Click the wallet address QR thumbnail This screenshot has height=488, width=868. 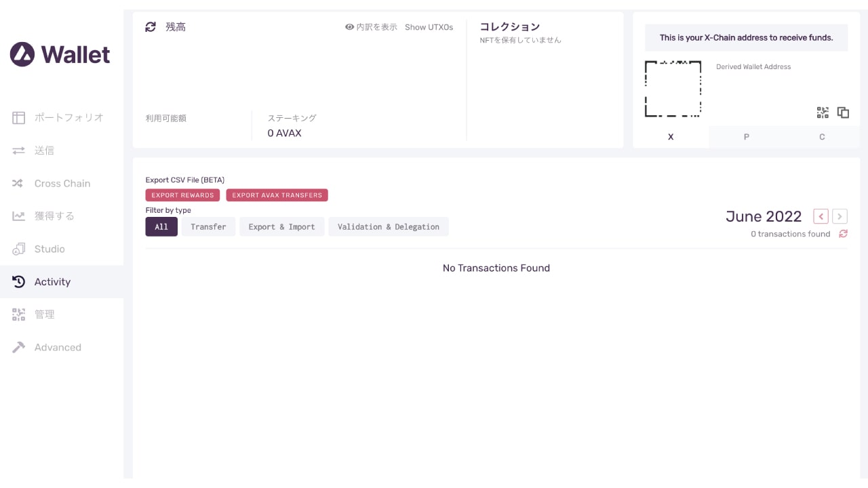pos(673,89)
